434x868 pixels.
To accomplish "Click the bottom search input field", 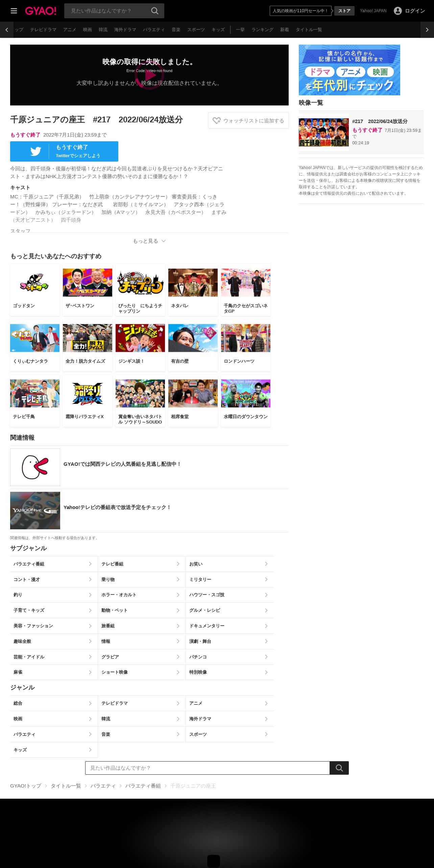I will pyautogui.click(x=208, y=768).
